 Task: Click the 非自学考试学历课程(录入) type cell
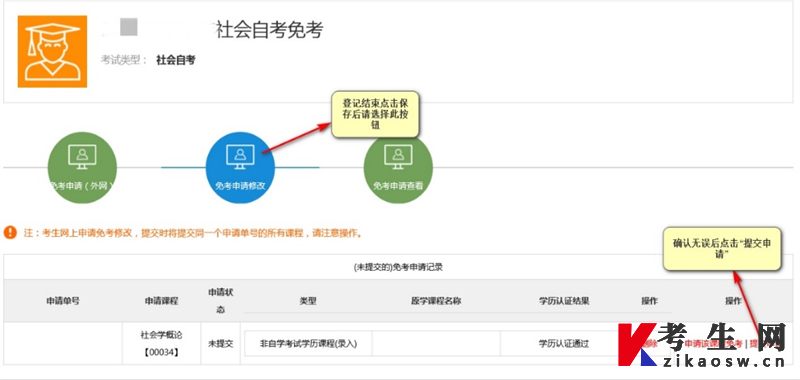coord(308,343)
